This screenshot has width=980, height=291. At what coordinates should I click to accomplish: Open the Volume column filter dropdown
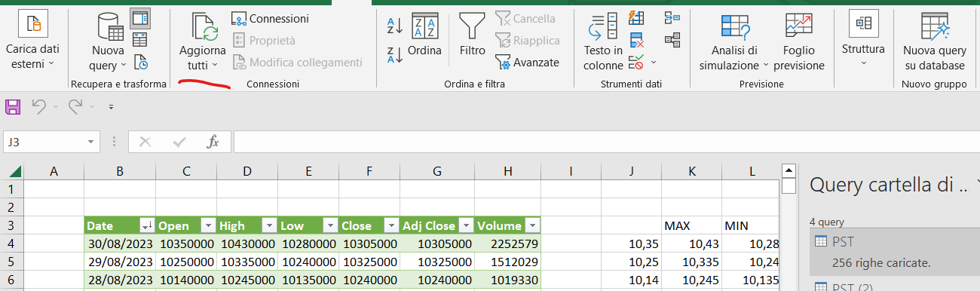(532, 225)
